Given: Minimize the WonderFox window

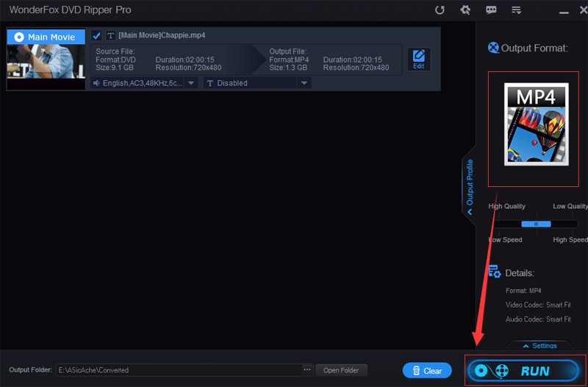Looking at the screenshot, I should (x=564, y=13).
